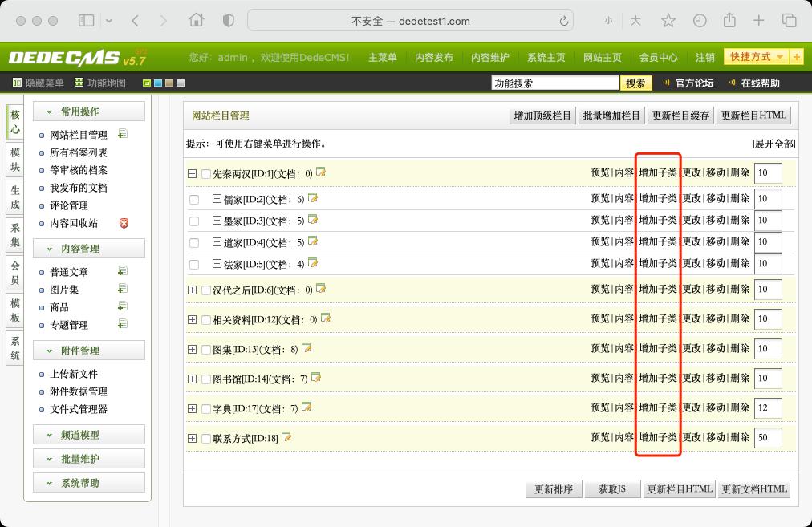Reload the page using the refresh icon
This screenshot has width=812, height=527.
click(564, 21)
